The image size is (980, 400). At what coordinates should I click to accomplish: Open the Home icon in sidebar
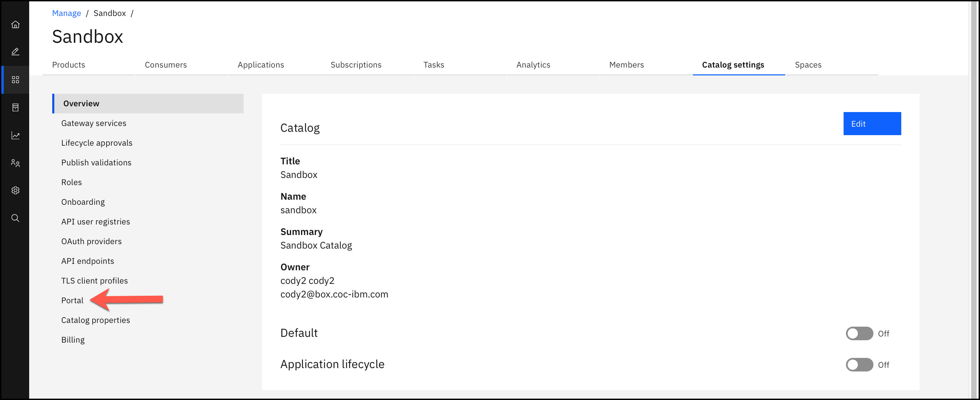(x=15, y=24)
